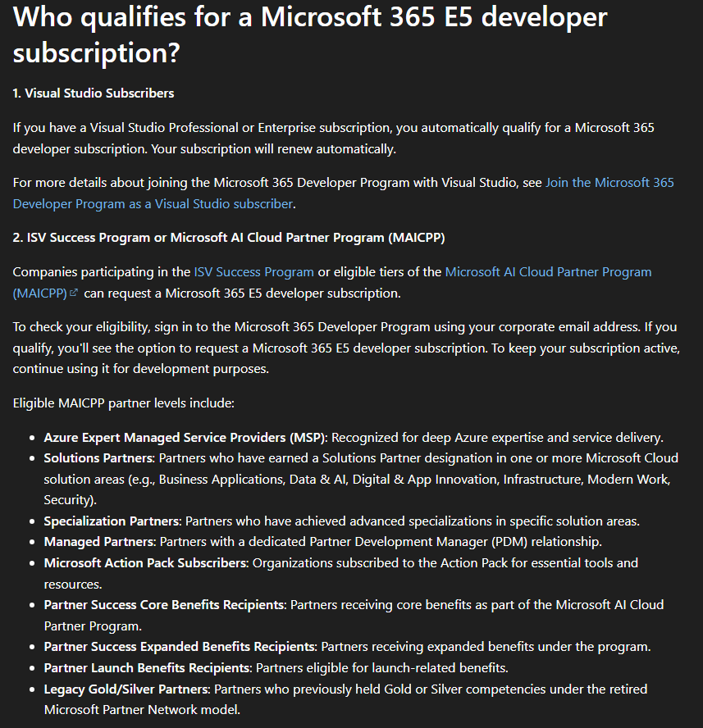Open 'Join the Microsoft 365 Developer Program' link
This screenshot has width=703, height=728.
tap(609, 183)
